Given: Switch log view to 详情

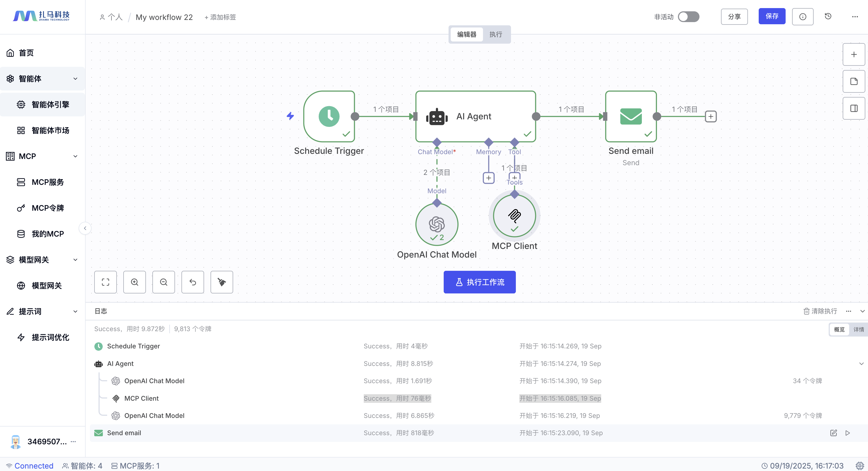Looking at the screenshot, I should click(858, 329).
